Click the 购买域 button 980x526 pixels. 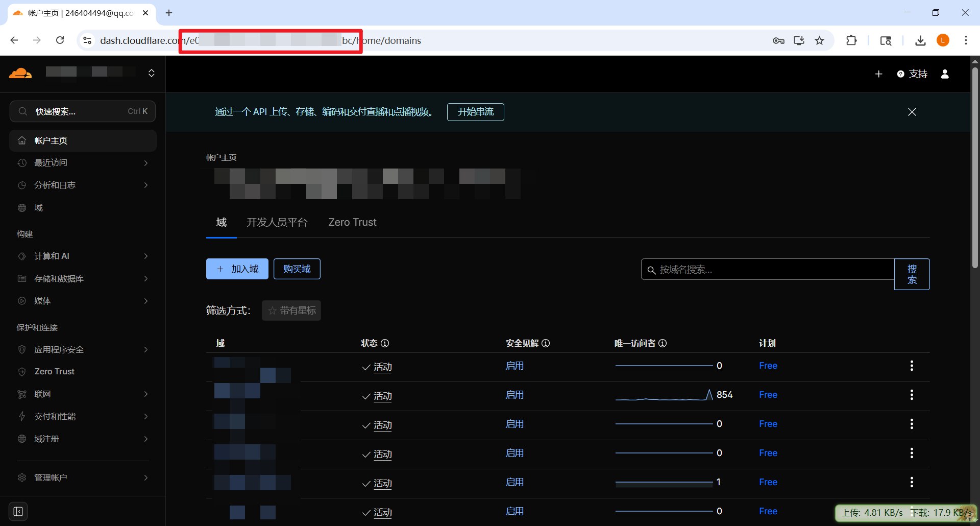pos(297,269)
